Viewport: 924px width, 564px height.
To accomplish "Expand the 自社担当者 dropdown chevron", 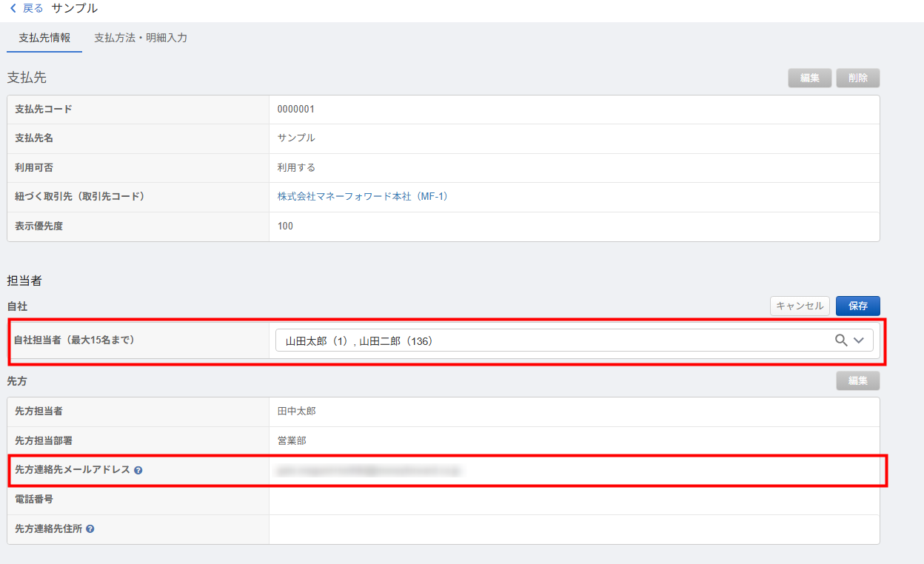I will pyautogui.click(x=859, y=340).
